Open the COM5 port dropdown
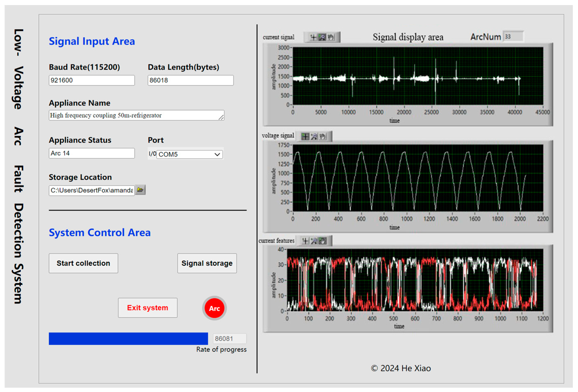The height and width of the screenshot is (392, 578). 217,155
